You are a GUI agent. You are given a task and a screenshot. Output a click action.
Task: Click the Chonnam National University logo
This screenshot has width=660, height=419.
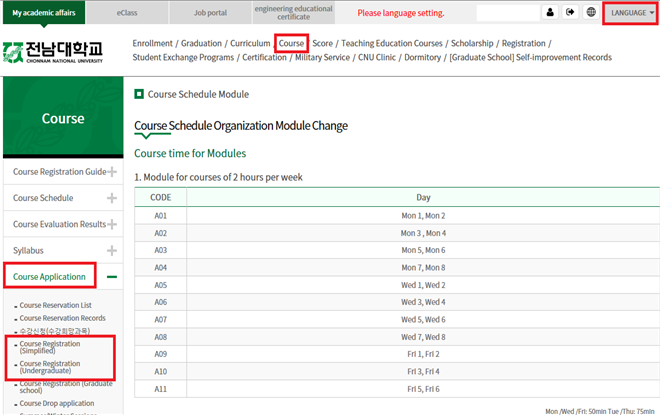(53, 52)
